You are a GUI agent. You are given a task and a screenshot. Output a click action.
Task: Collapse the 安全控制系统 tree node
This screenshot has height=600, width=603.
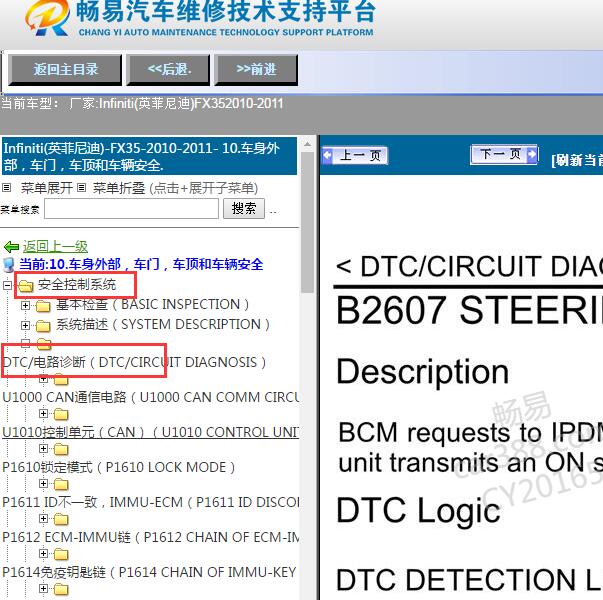[x=7, y=285]
